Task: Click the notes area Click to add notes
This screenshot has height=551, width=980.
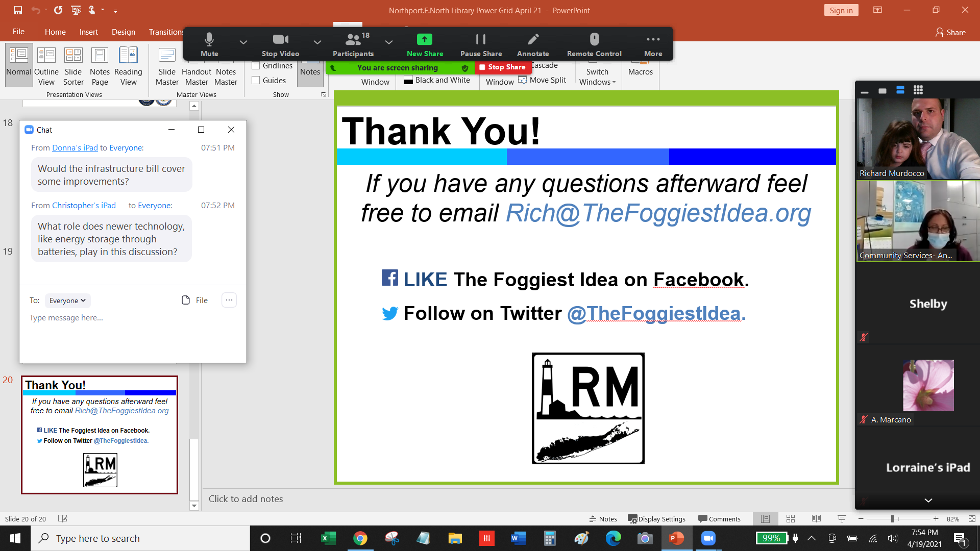Action: tap(246, 499)
